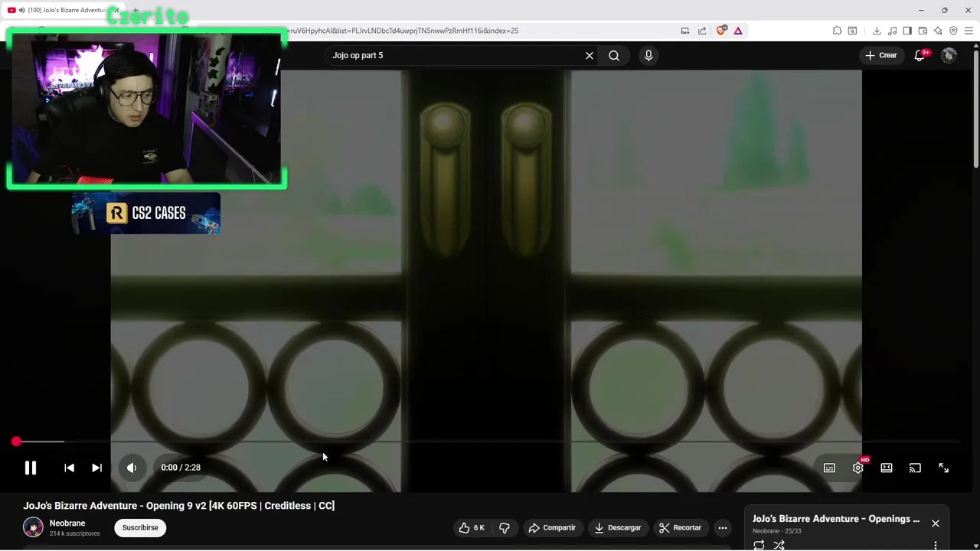Open playlist options three-dot menu
The height and width of the screenshot is (551, 980).
[x=936, y=546]
